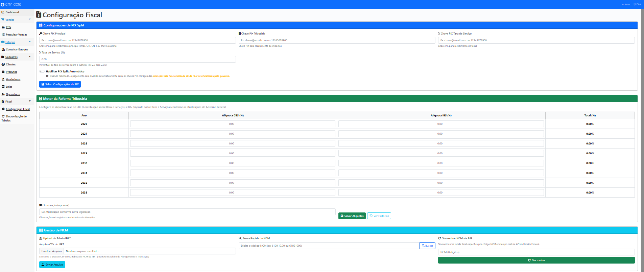
Task: Open Pesquisar Vendas in the sidebar
Action: pyautogui.click(x=16, y=35)
